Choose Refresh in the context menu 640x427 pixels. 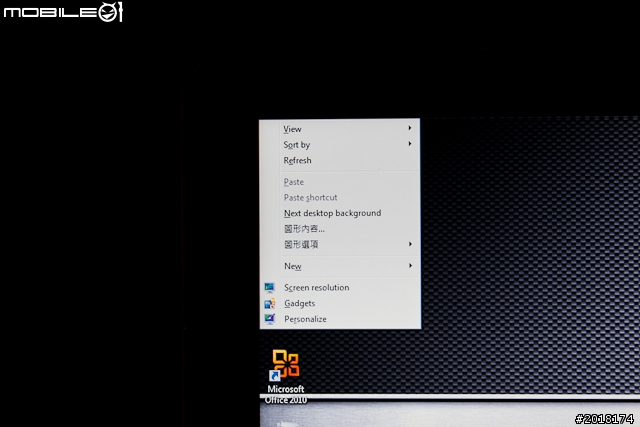pos(340,160)
